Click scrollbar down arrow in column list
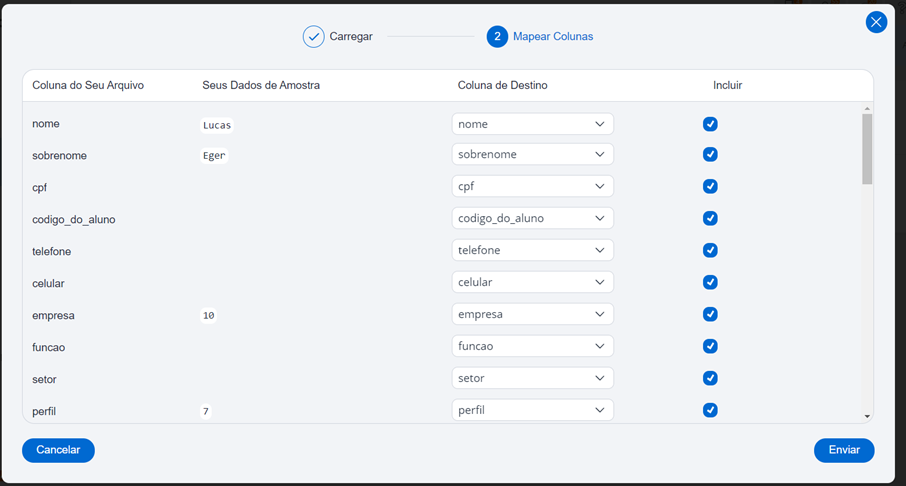 pyautogui.click(x=867, y=416)
